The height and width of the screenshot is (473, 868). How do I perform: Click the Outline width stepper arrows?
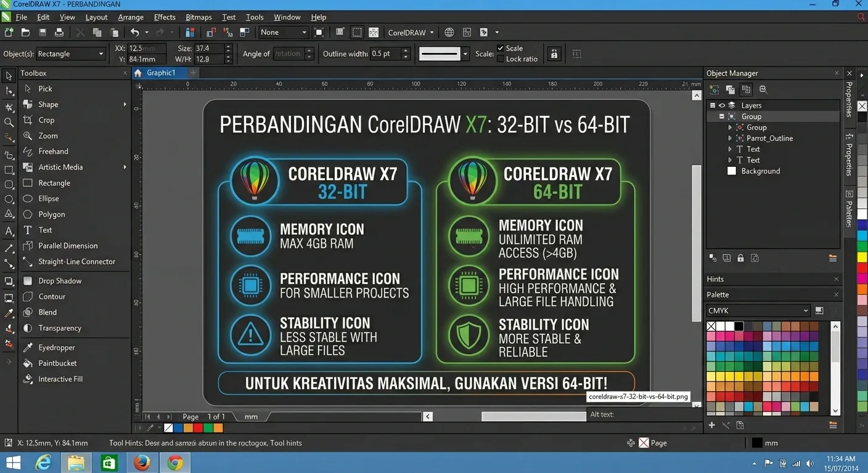coord(406,54)
